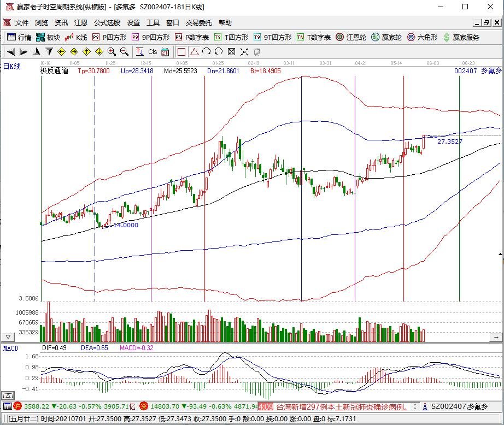Click the Md=25.5523 value

pos(180,70)
